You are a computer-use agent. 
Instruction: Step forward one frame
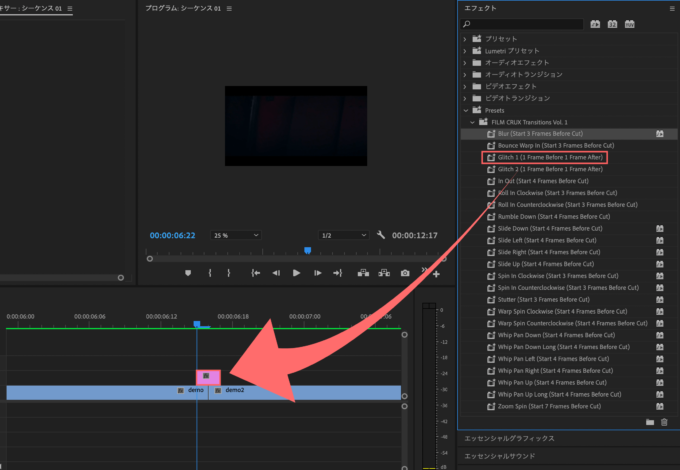click(x=317, y=273)
